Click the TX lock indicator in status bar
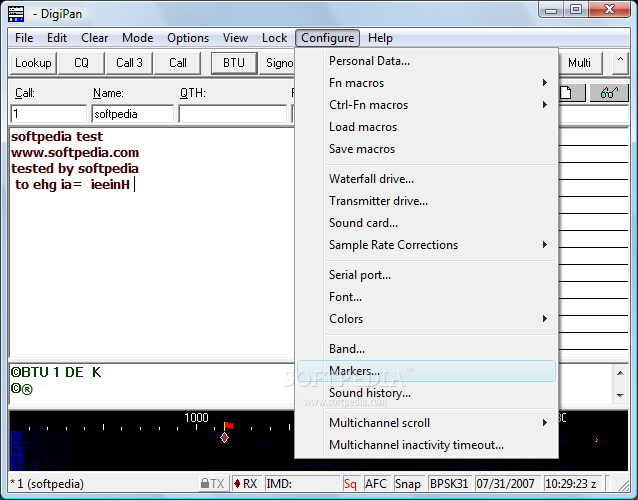Image resolution: width=638 pixels, height=500 pixels. [212, 484]
